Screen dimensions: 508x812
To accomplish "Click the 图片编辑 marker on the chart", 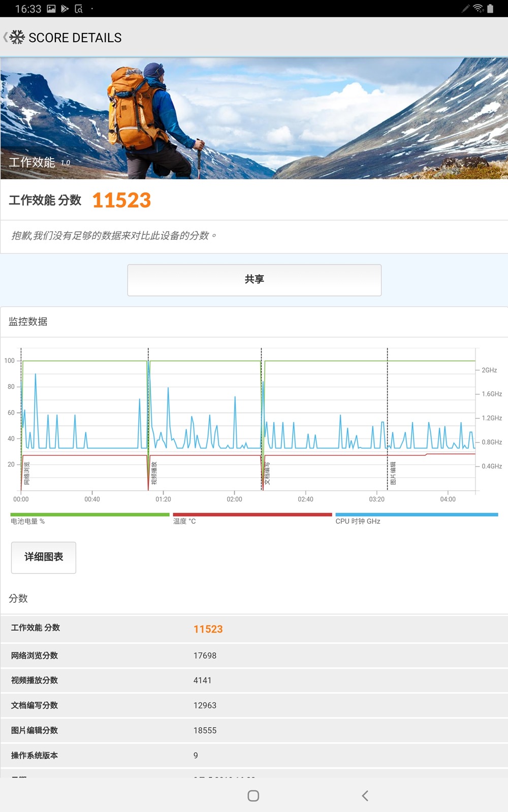I will tap(393, 473).
